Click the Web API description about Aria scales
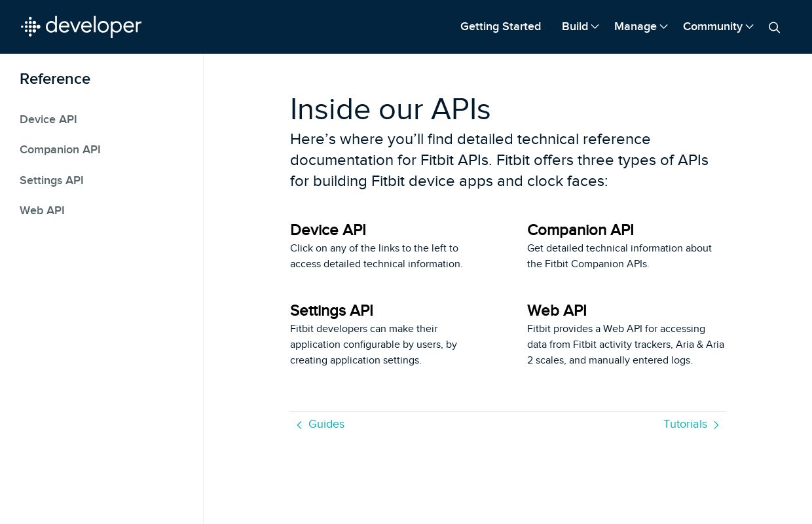 [626, 345]
